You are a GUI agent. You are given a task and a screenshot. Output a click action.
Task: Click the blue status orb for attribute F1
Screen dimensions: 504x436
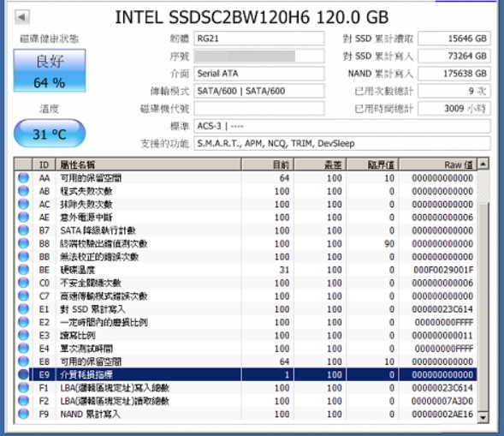click(x=23, y=388)
